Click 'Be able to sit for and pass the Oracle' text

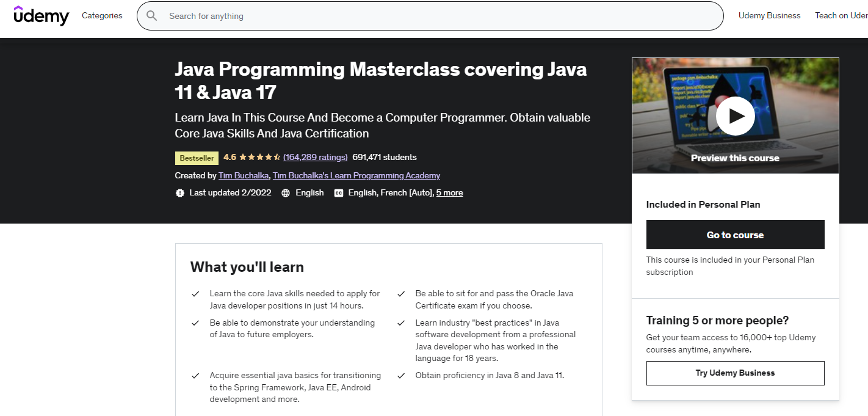click(494, 299)
